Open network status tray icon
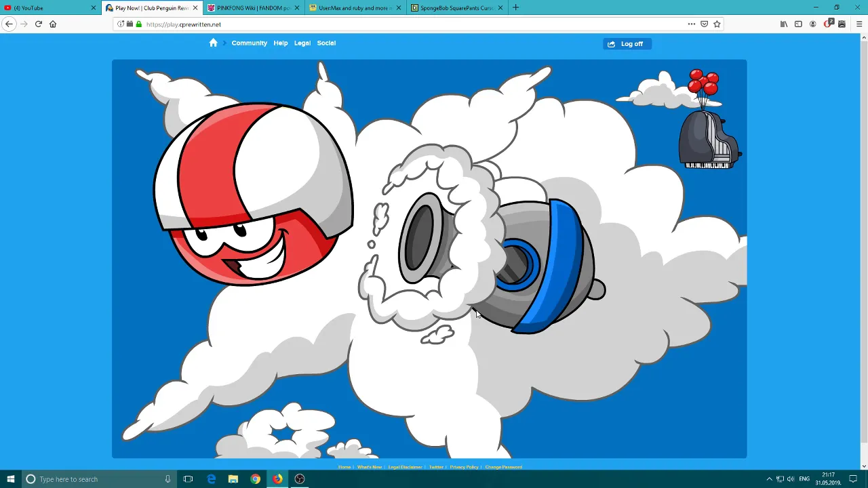The height and width of the screenshot is (488, 868). point(780,479)
